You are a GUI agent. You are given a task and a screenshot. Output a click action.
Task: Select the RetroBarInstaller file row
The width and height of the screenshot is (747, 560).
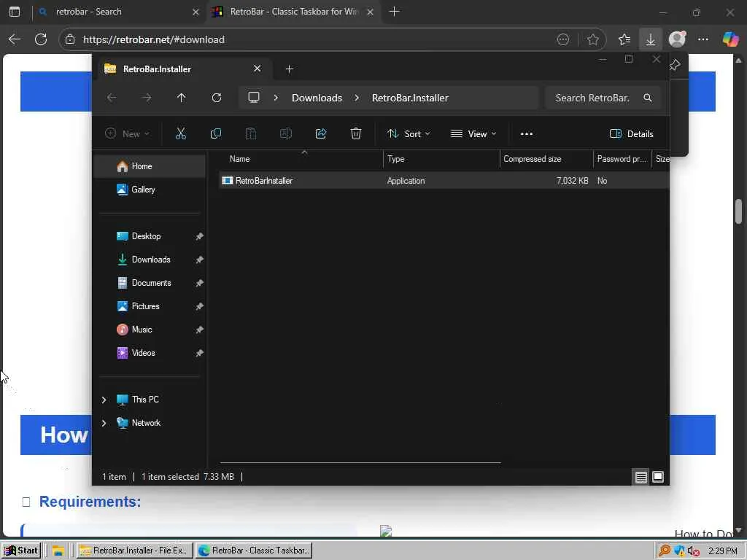444,181
